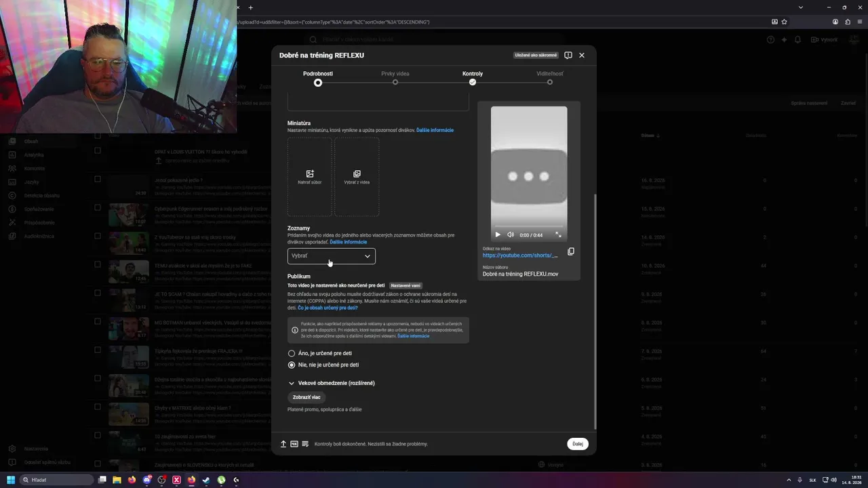Click the taskbar clock showing 18:31
This screenshot has height=488, width=868.
(852, 480)
